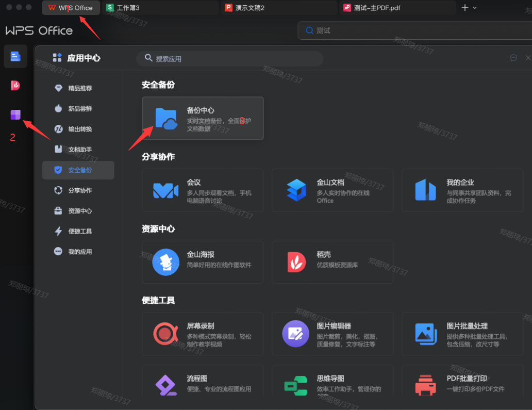The height and width of the screenshot is (410, 532).
Task: Click the magnifier icon in 搜索应用 box
Action: coord(148,58)
